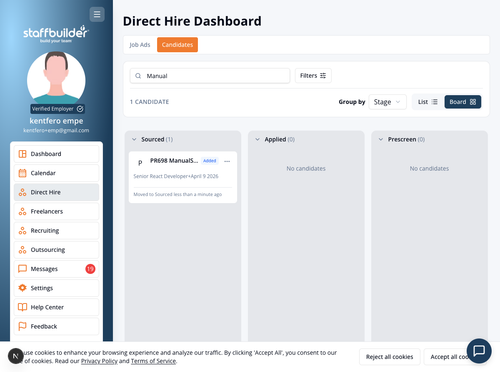This screenshot has width=500, height=372.
Task: Click the Dashboard grid icon
Action: [x=22, y=154]
